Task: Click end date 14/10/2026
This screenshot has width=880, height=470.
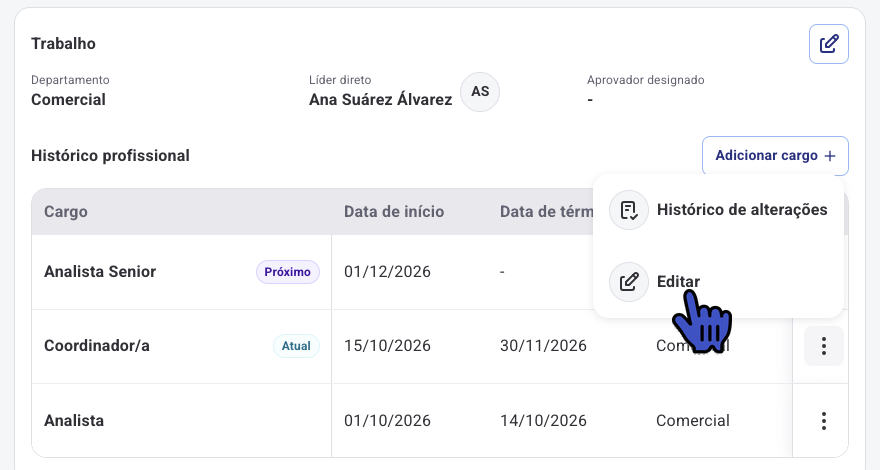Action: (x=543, y=421)
